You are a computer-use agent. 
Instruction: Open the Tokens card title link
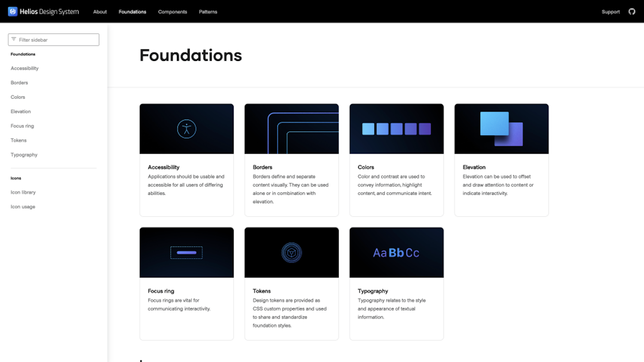(261, 291)
